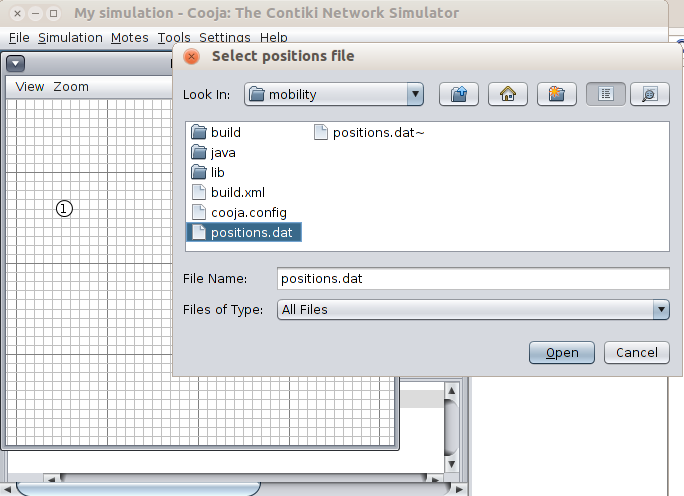Viewport: 684px width, 496px height.
Task: Open the Files of Type dropdown
Action: [660, 310]
